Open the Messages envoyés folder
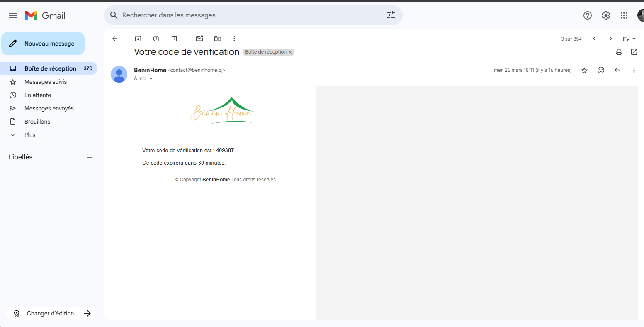This screenshot has height=327, width=644. 49,108
